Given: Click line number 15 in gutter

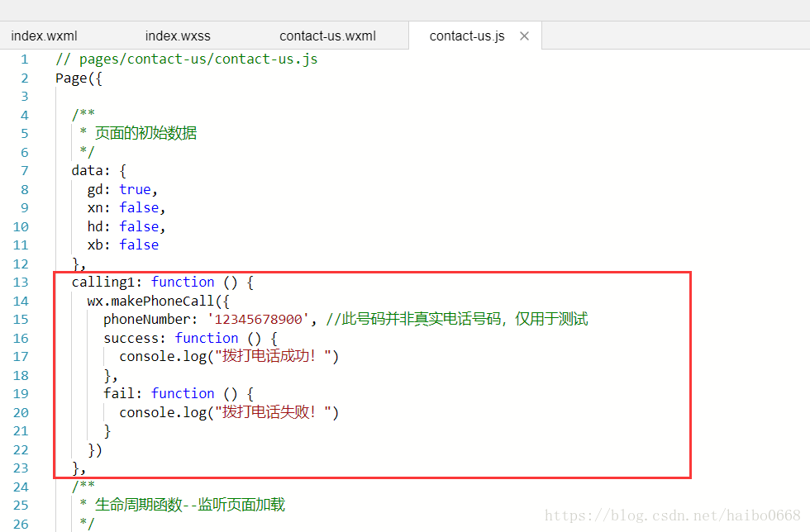Looking at the screenshot, I should (21, 320).
